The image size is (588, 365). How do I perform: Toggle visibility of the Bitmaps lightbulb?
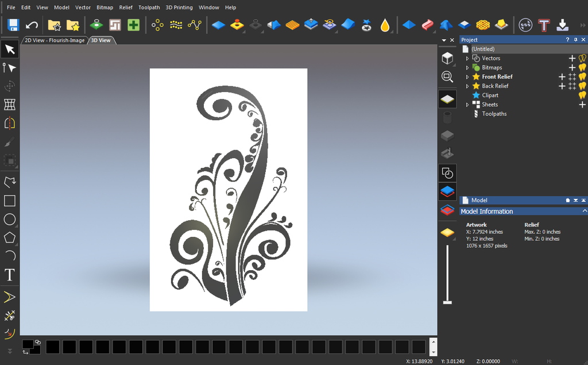582,67
